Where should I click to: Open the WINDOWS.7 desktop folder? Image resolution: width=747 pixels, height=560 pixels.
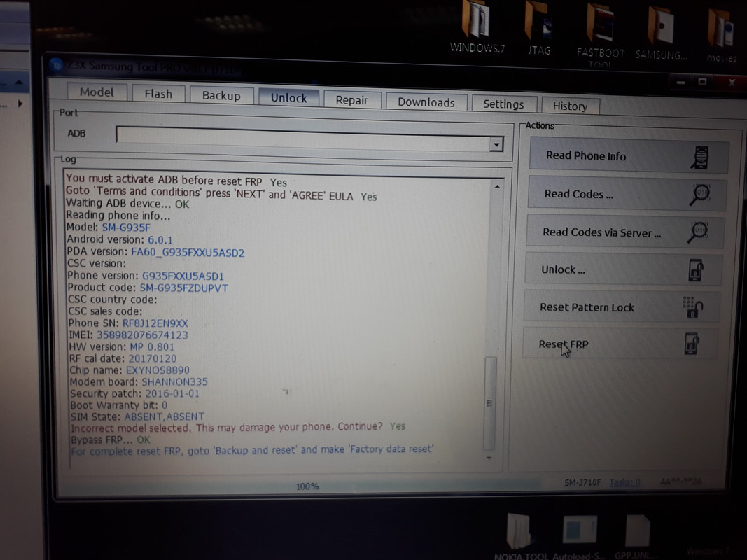pos(477,26)
